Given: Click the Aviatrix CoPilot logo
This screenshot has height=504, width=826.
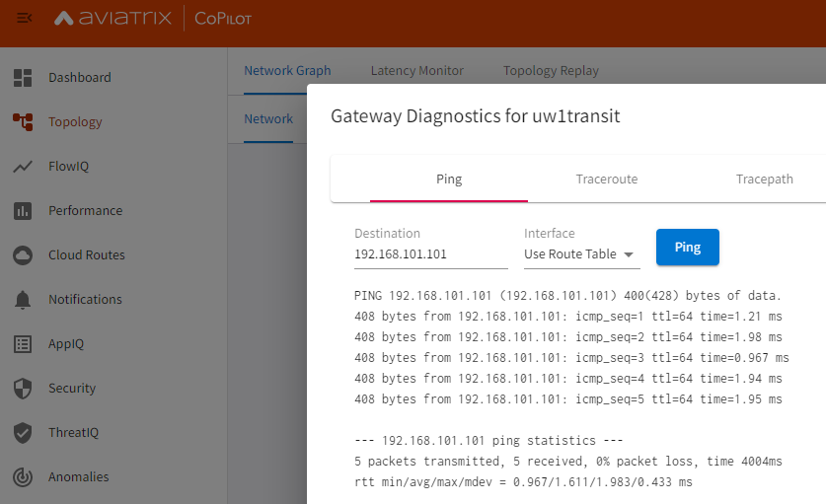Looking at the screenshot, I should [x=153, y=19].
